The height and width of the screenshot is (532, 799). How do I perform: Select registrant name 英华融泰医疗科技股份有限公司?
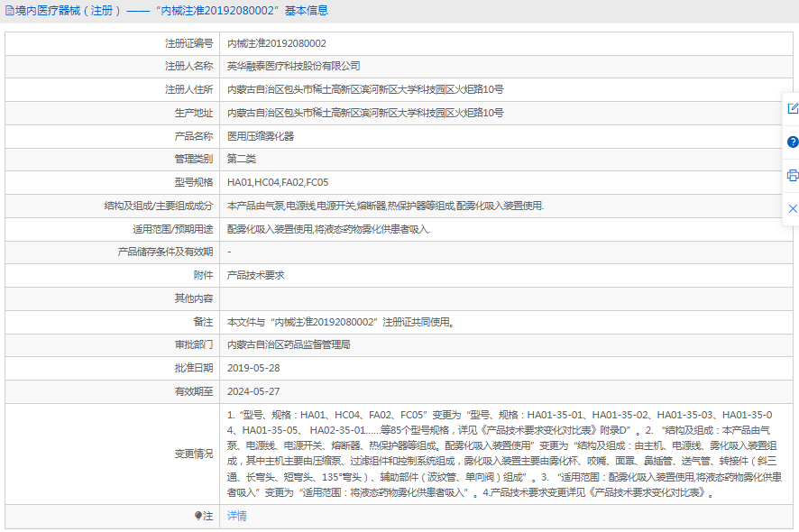click(x=293, y=66)
